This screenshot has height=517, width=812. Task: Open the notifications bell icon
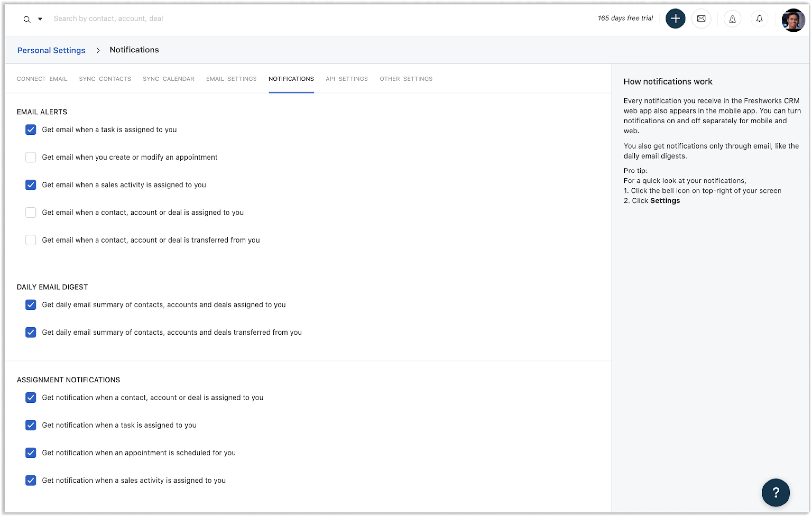click(x=759, y=19)
